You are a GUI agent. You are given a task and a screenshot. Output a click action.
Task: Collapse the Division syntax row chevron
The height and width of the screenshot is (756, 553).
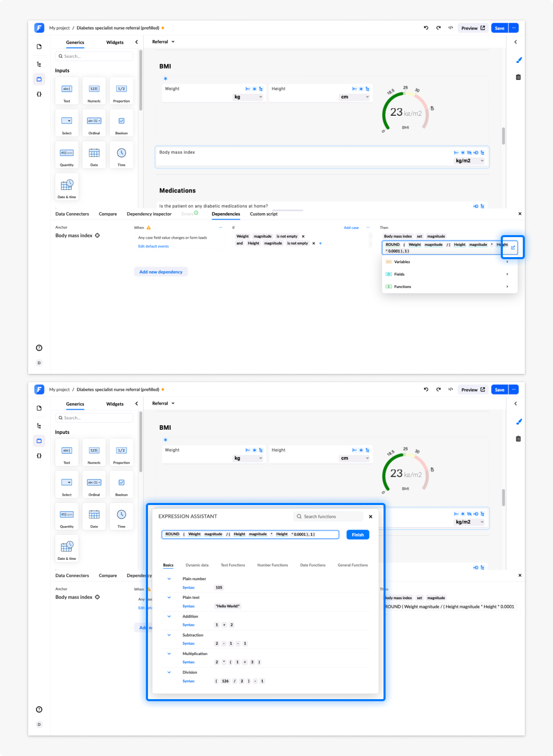(x=169, y=673)
